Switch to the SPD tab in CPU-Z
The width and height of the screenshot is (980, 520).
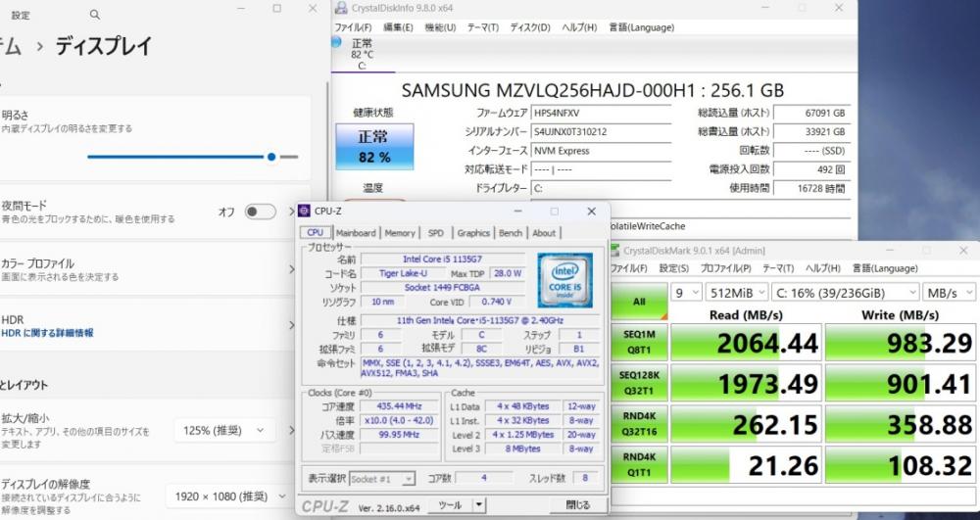436,233
